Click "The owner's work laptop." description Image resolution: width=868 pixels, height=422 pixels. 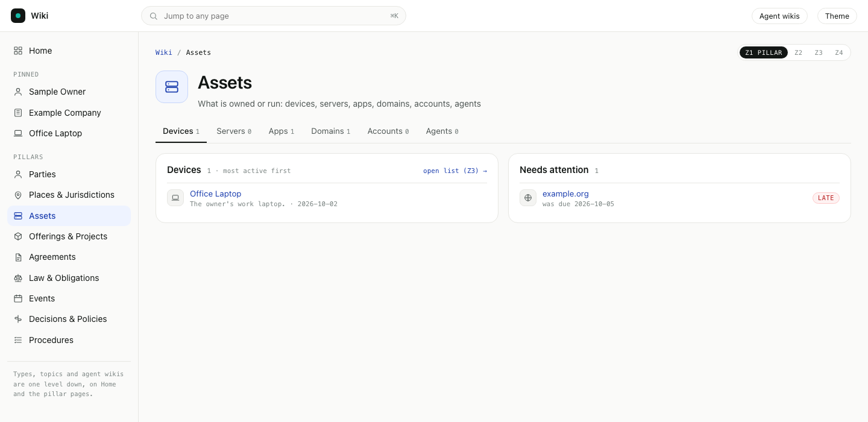[237, 204]
